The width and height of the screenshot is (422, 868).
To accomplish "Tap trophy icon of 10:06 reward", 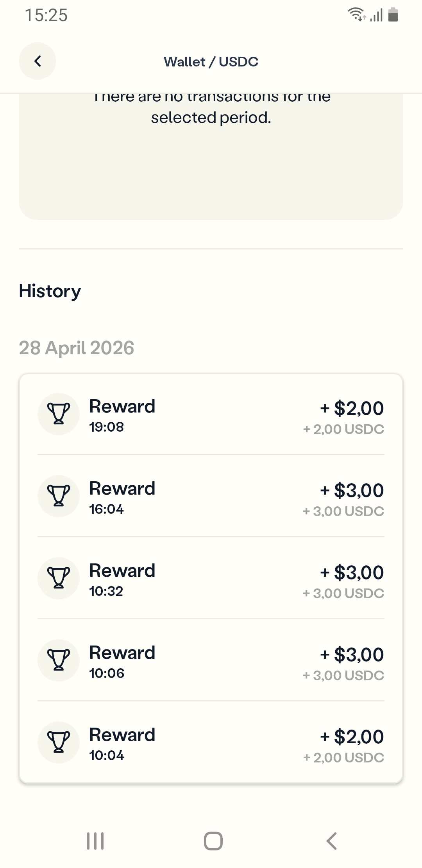I will 59,660.
